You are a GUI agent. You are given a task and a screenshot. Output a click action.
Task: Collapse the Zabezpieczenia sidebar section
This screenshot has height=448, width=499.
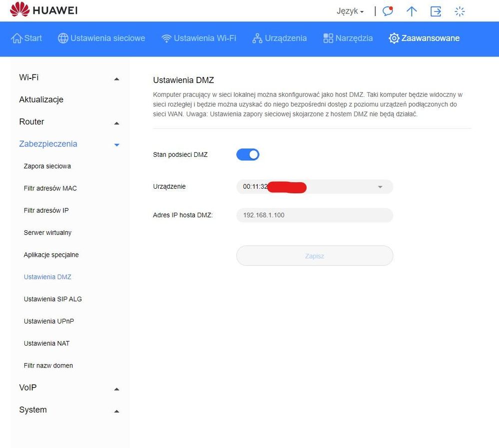pos(116,145)
